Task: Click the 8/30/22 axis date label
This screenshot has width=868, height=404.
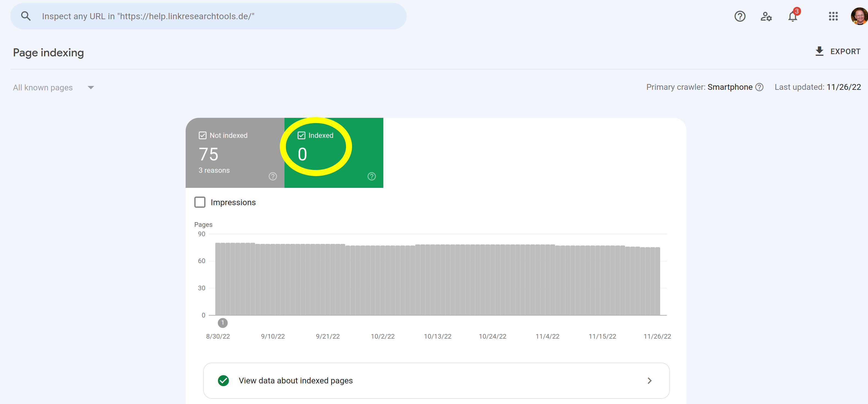Action: click(x=218, y=336)
